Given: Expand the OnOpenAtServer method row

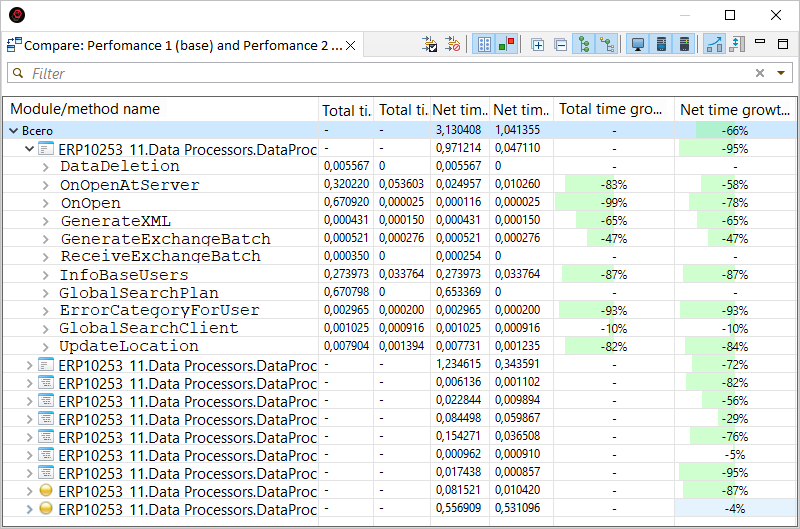Looking at the screenshot, I should [45, 185].
